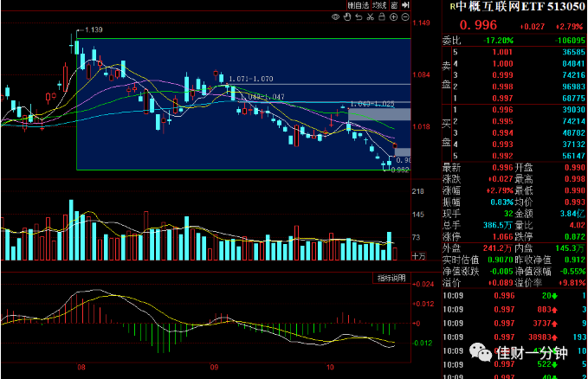Click the 开盘 open value 0.990

pyautogui.click(x=575, y=168)
